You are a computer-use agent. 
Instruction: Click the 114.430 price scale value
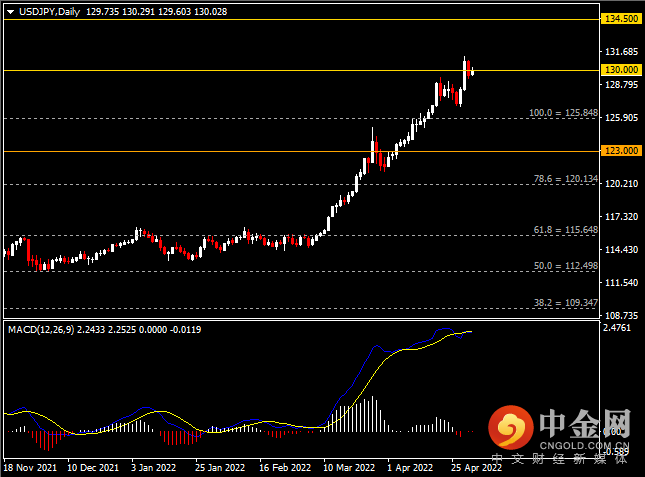click(x=622, y=250)
